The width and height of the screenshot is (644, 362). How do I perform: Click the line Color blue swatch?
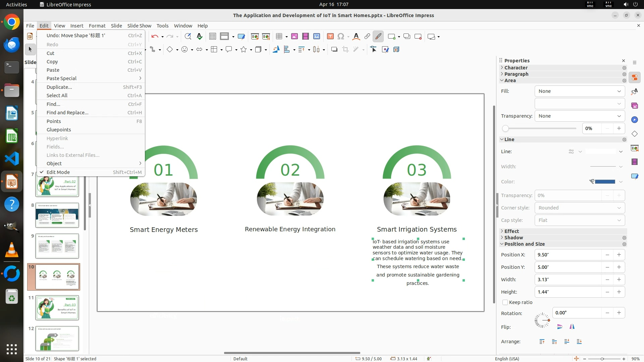tap(604, 182)
